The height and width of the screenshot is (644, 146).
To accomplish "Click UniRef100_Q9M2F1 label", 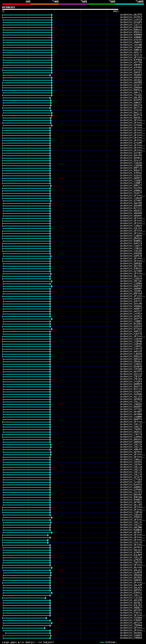I will click(131, 72).
